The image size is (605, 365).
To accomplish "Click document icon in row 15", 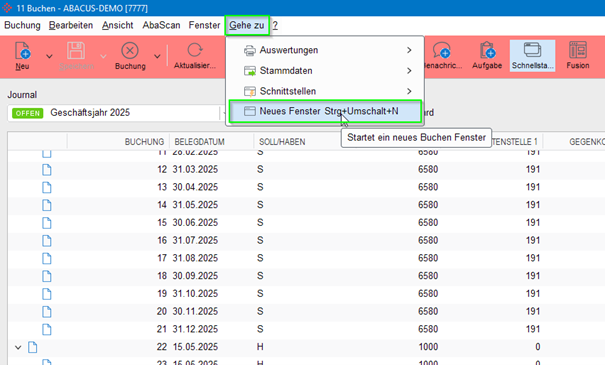I will (x=47, y=223).
